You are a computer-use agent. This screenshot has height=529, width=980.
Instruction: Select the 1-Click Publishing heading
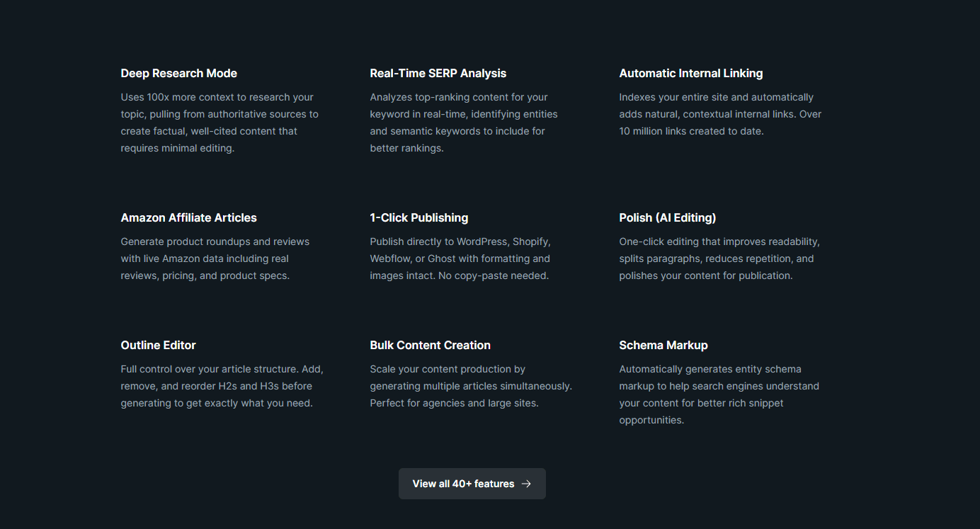419,218
